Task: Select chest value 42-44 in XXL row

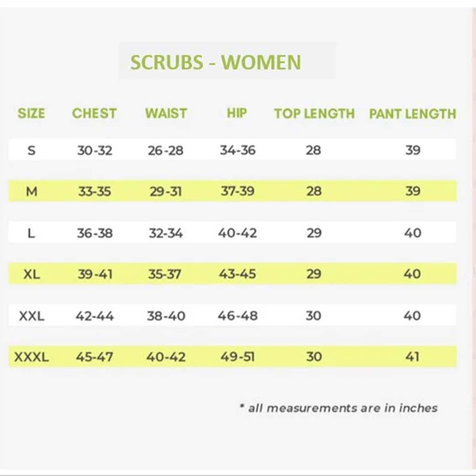Action: [95, 316]
